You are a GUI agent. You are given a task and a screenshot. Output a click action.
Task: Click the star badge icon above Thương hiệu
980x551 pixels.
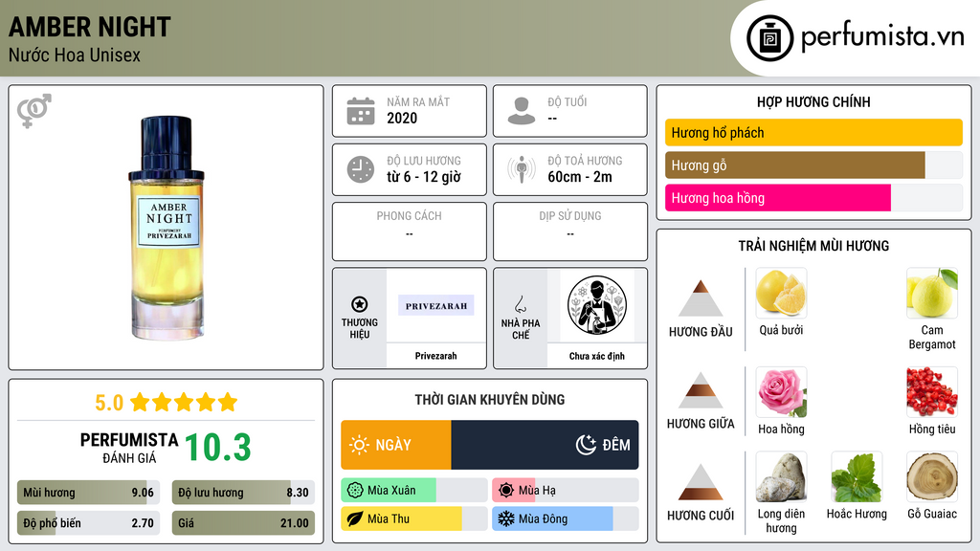360,304
